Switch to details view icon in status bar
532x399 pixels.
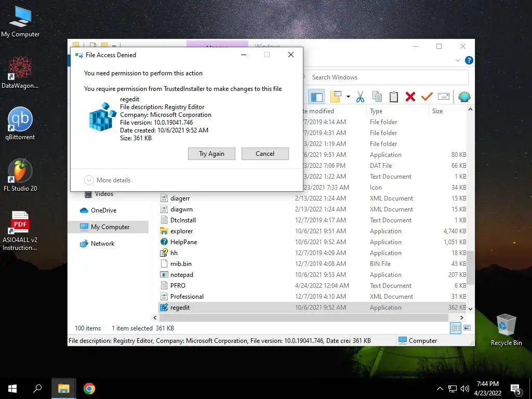pyautogui.click(x=456, y=328)
